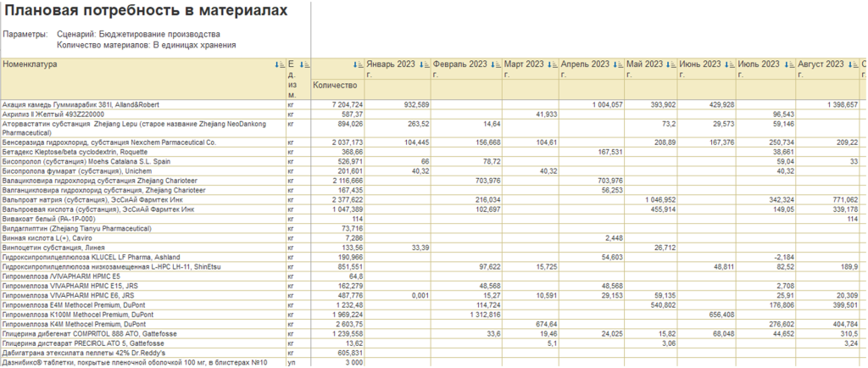Sort using the icon beside Март 2023
The image size is (868, 368).
click(x=553, y=64)
